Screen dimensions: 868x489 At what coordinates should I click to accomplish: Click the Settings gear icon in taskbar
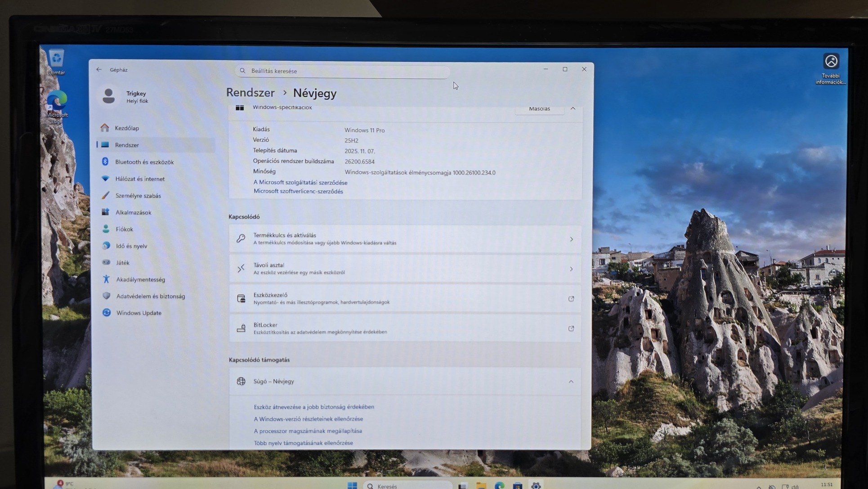(x=536, y=485)
